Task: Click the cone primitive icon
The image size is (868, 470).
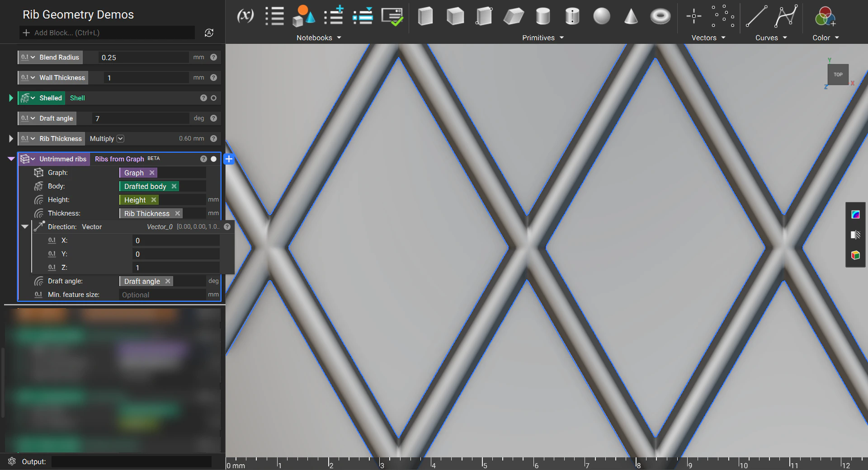Action: tap(631, 17)
